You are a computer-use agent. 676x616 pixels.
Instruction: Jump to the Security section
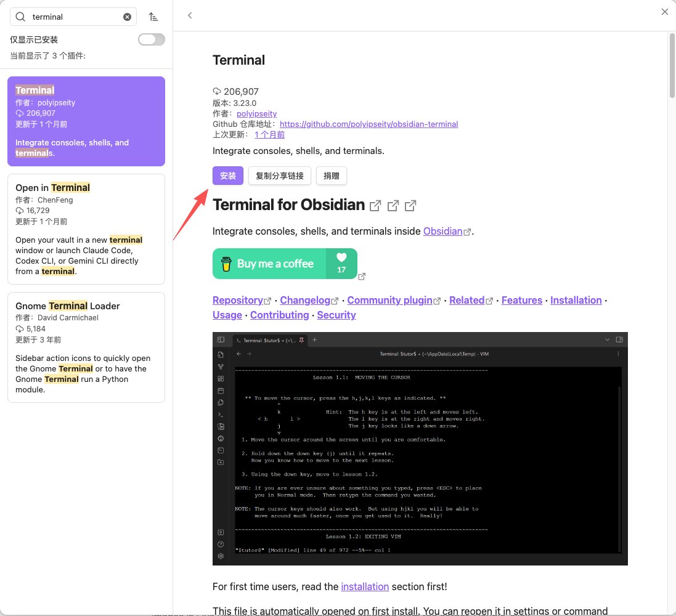pos(336,315)
